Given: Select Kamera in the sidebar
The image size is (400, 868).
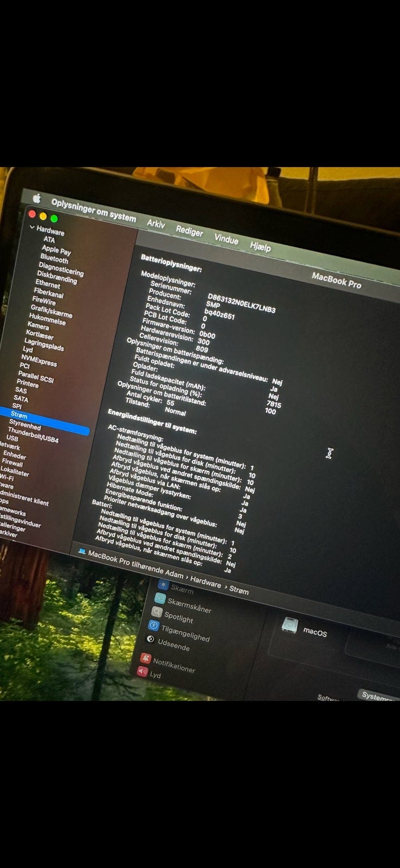Looking at the screenshot, I should click(38, 325).
